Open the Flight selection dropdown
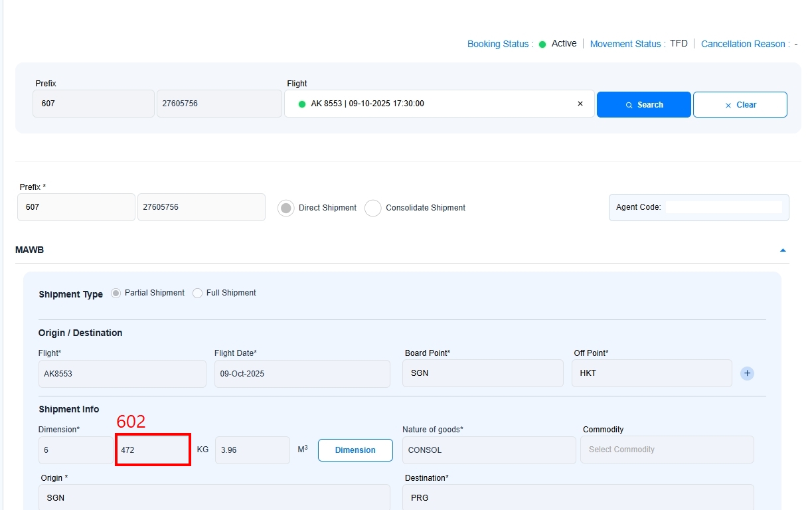This screenshot has height=510, width=812. 432,104
